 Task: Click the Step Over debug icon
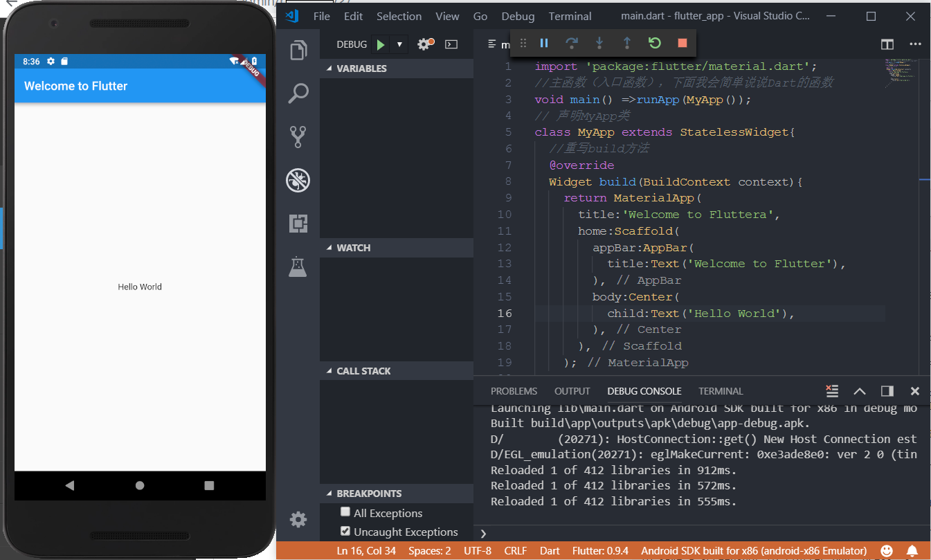(572, 43)
